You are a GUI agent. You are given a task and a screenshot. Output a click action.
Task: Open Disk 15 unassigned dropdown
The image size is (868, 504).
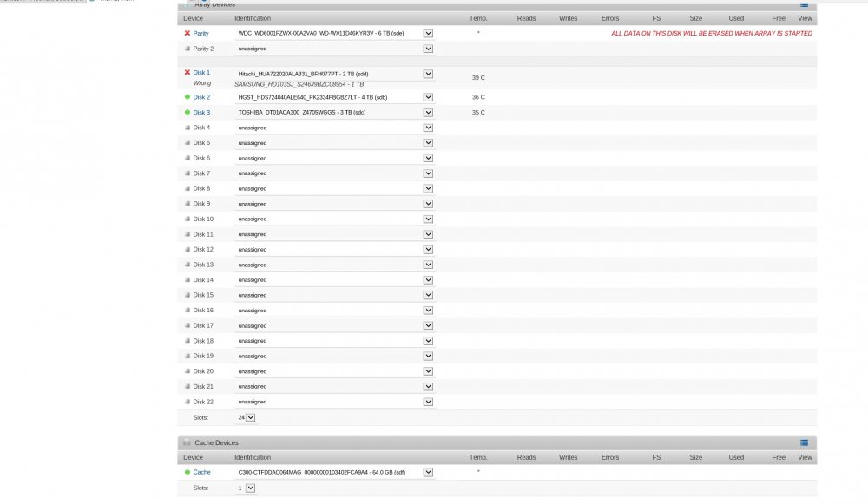tap(334, 295)
